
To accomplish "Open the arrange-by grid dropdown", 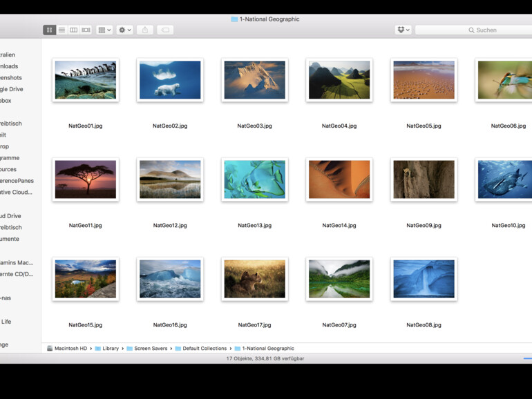I will coord(104,30).
